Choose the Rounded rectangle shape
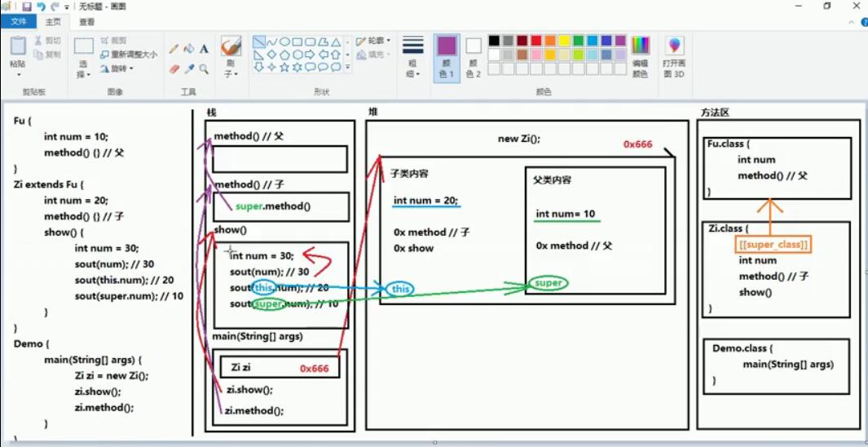The image size is (868, 447). coord(310,42)
